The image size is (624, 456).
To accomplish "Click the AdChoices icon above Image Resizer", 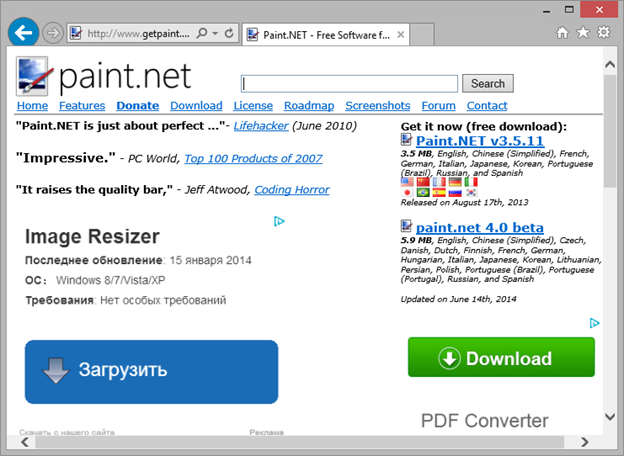I will tap(281, 222).
